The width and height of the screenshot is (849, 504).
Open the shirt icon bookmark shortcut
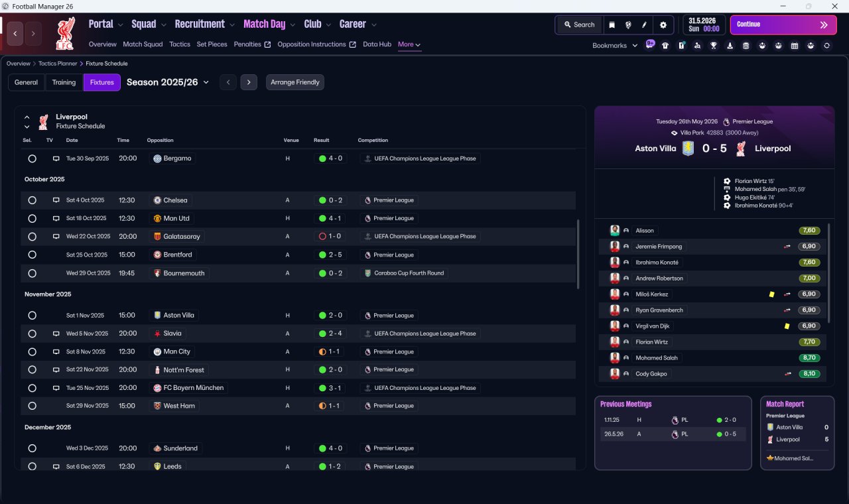665,46
